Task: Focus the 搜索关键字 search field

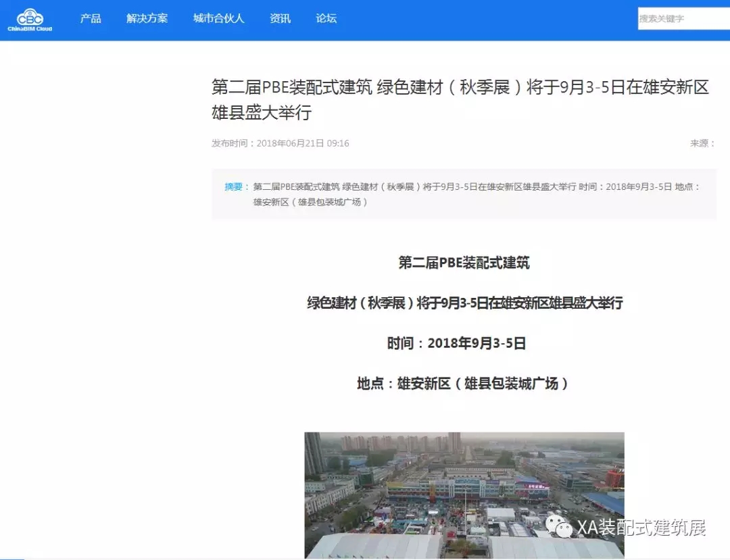Action: (x=683, y=19)
